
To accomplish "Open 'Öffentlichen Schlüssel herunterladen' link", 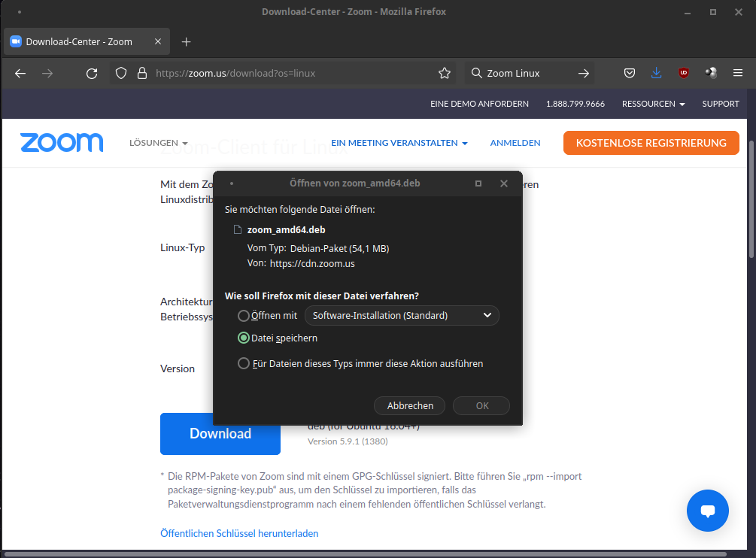I will (239, 533).
